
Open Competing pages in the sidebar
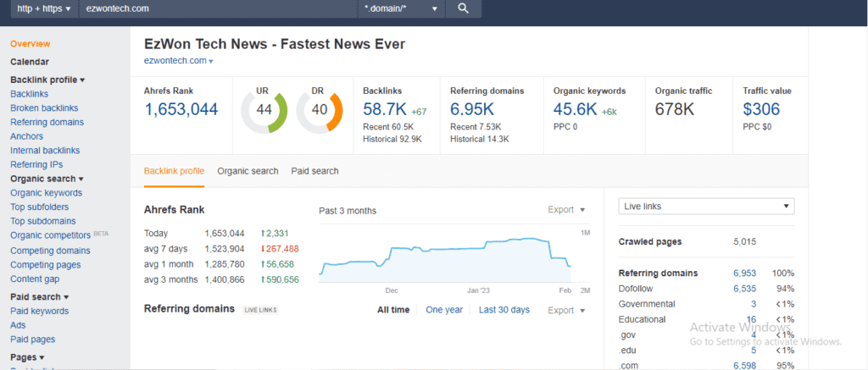coord(46,265)
